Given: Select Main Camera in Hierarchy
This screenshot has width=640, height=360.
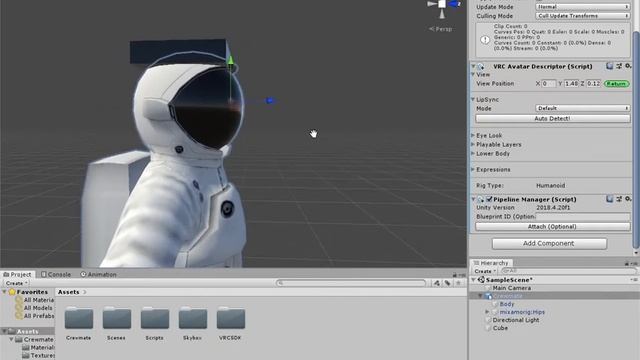Looking at the screenshot, I should [511, 288].
